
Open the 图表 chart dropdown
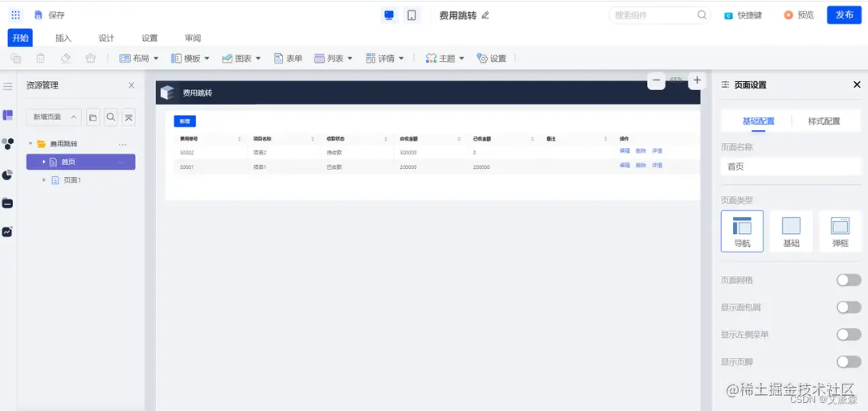click(241, 58)
